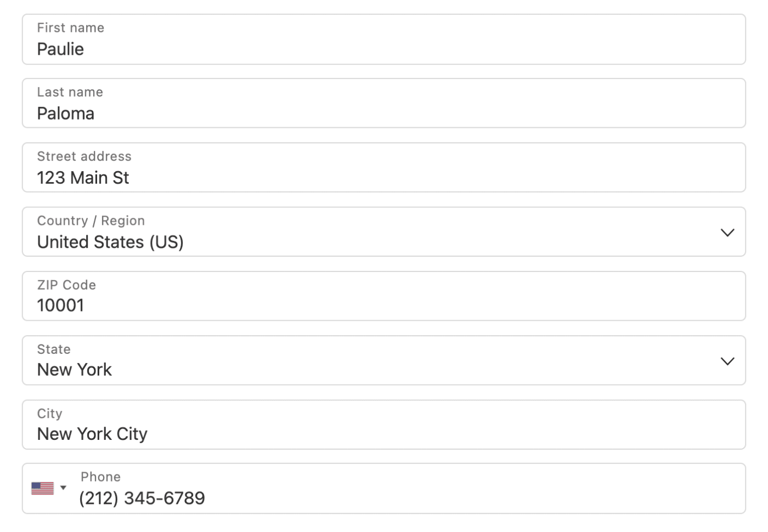Click the "Country / Region" label
The width and height of the screenshot is (768, 532).
pyautogui.click(x=91, y=220)
